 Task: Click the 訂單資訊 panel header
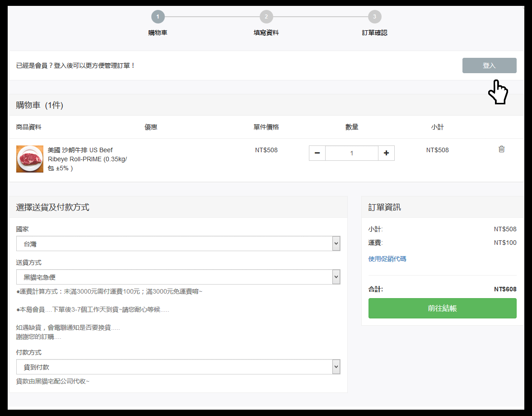[x=384, y=207]
